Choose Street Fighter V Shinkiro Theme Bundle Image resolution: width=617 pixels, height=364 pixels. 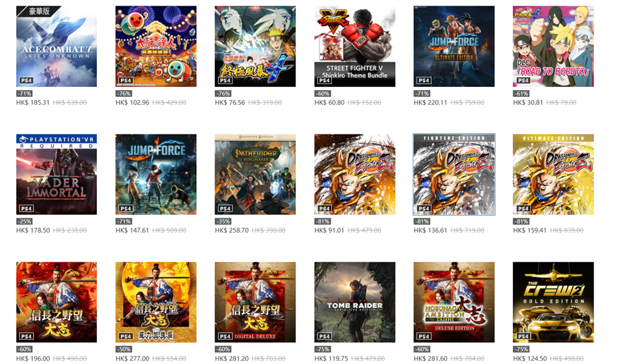point(355,46)
